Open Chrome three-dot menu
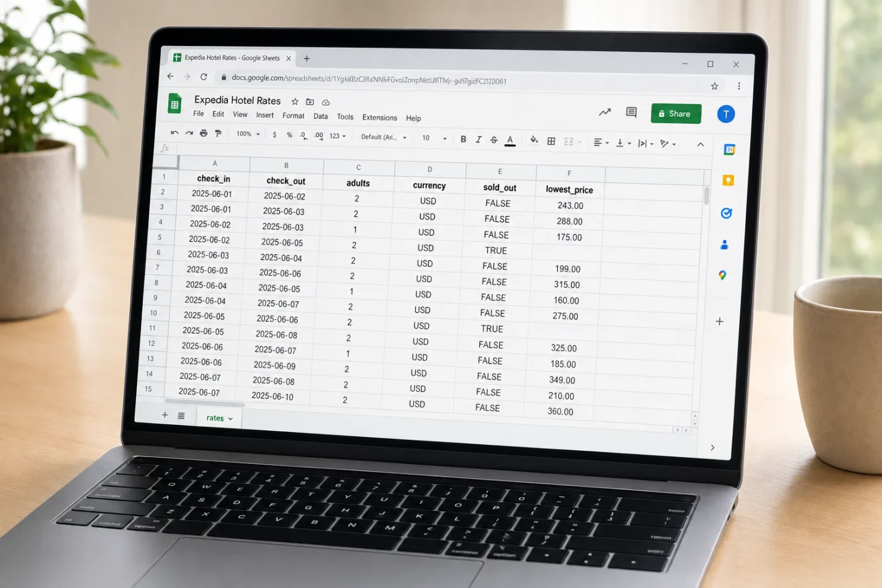 click(739, 86)
